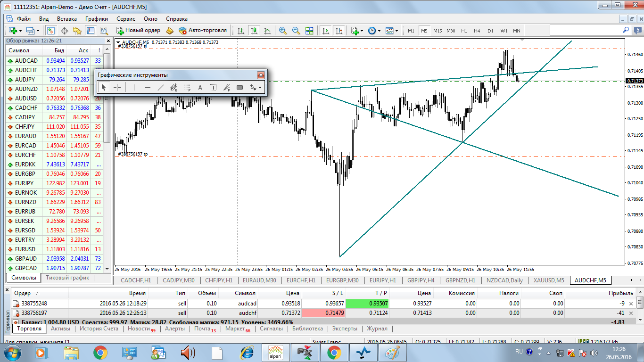Toggle the Terminal panel toolbar icon
Viewport: 644px width, 362px height.
pyautogui.click(x=91, y=30)
